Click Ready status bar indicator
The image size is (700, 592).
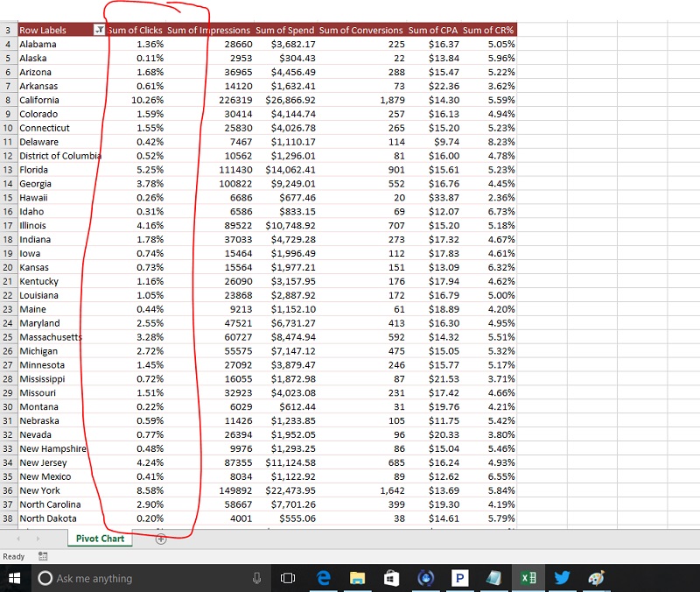[x=13, y=556]
